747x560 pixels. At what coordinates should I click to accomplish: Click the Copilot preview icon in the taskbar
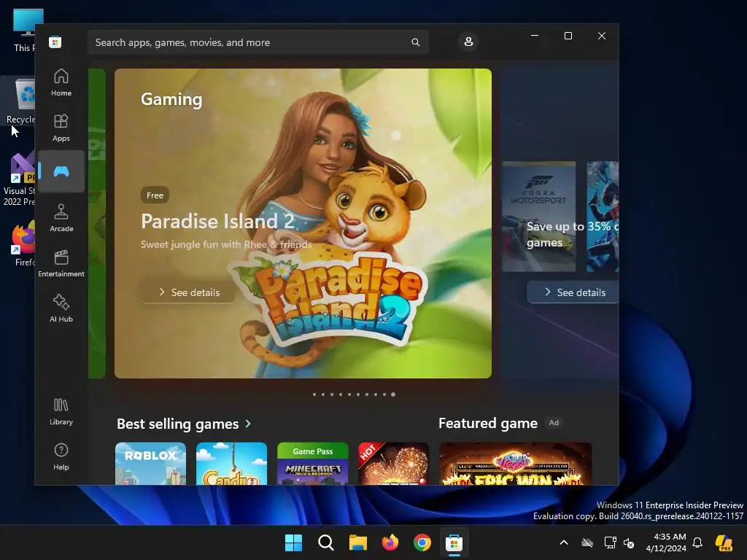724,542
